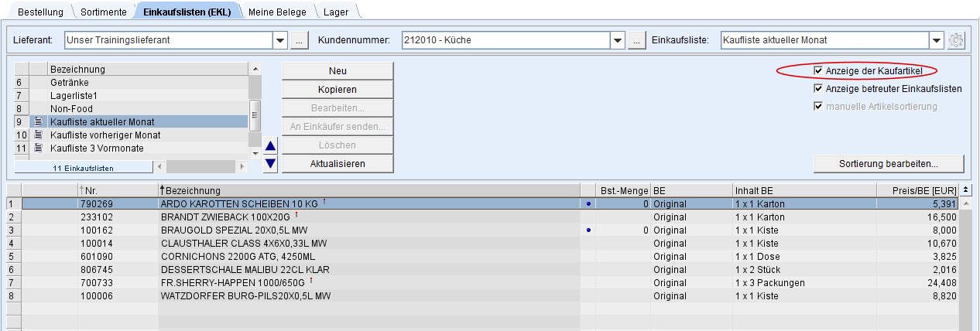This screenshot has height=331, width=980.
Task: Click list icon beside Kaufliste 3 Vormonate
Action: [x=38, y=148]
